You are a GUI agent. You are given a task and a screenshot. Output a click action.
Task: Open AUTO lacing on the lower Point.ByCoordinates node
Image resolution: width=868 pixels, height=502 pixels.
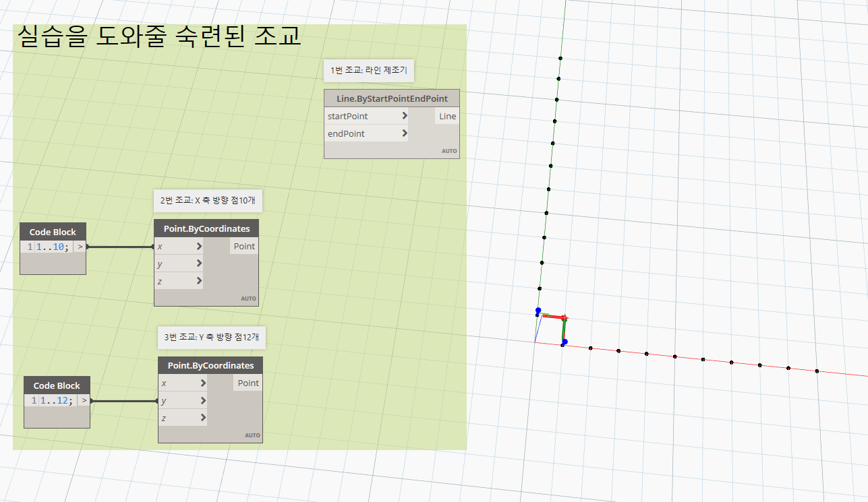(x=252, y=435)
